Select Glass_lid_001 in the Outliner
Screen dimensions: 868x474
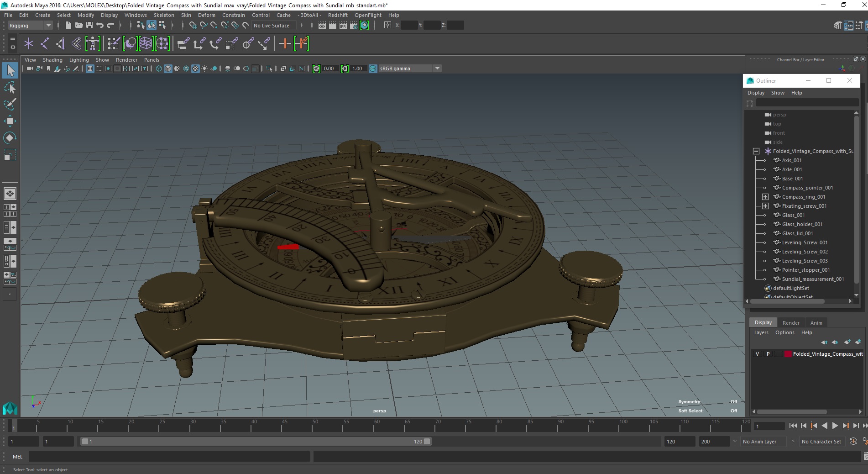tap(797, 233)
